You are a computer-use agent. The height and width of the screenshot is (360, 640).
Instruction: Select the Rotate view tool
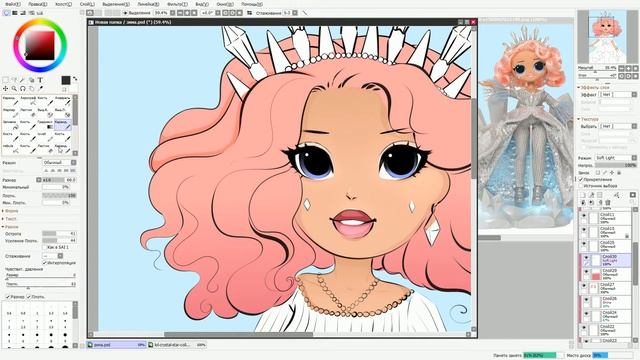[x=23, y=88]
